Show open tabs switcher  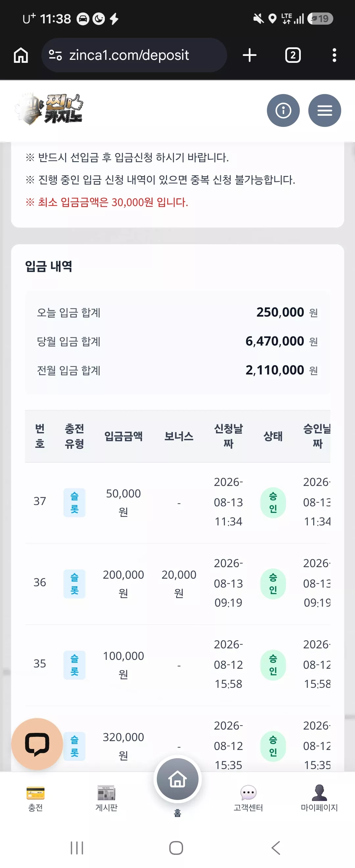293,55
